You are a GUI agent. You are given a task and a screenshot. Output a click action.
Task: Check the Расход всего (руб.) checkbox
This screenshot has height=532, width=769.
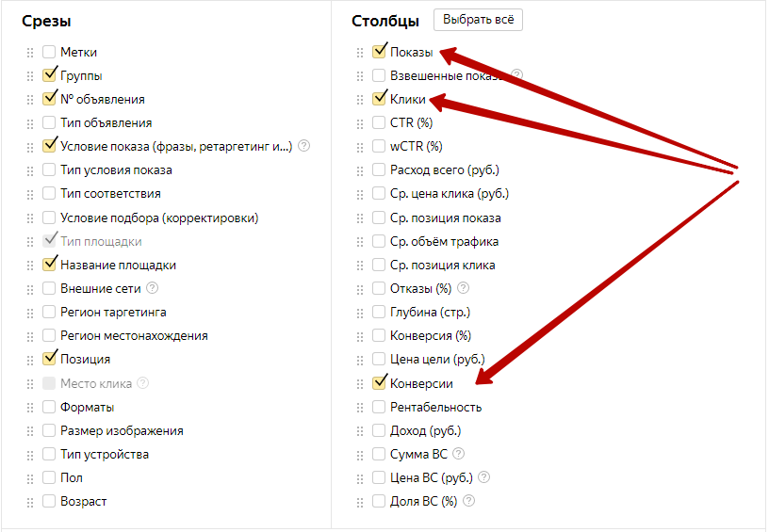point(379,169)
